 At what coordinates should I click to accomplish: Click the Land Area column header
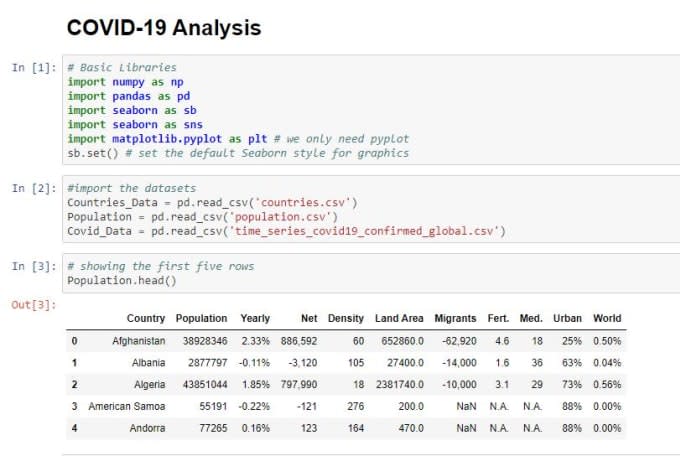coord(399,318)
